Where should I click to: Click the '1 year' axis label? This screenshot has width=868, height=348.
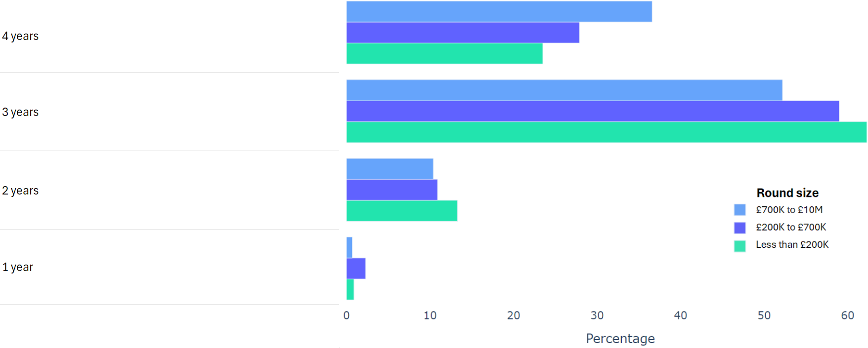pos(18,267)
